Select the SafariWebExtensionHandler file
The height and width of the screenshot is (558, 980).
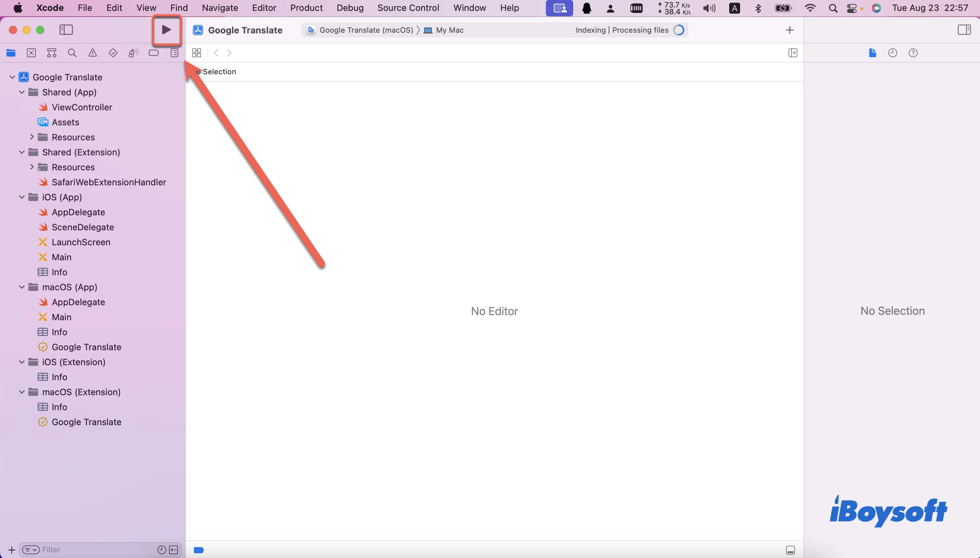coord(109,182)
